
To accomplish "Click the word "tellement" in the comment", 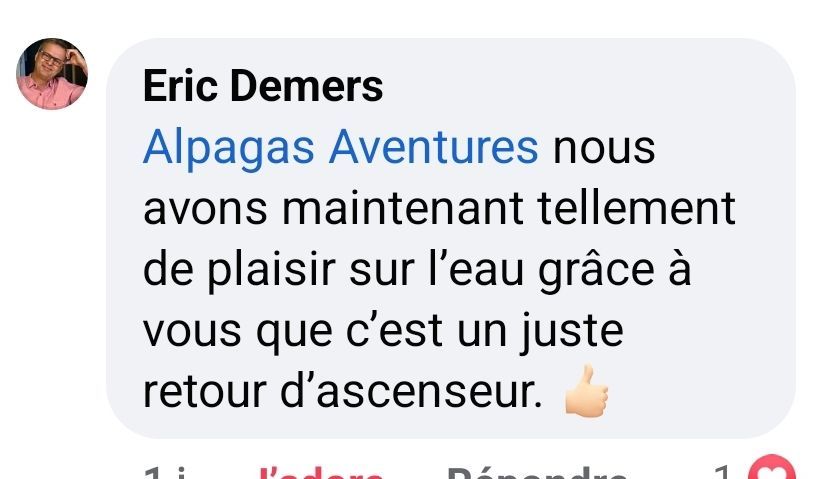I will click(x=636, y=208).
